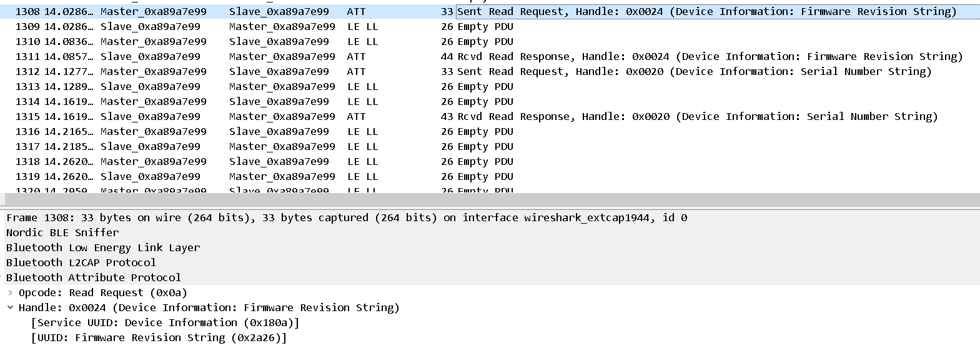Select the Service UUID Device Information field
Image resolution: width=980 pixels, height=353 pixels.
[166, 322]
